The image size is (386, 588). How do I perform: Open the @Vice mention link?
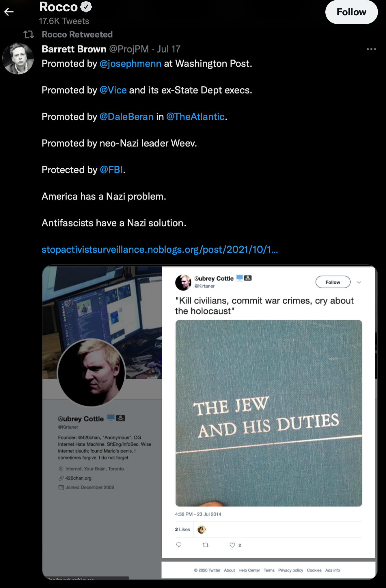tap(113, 90)
